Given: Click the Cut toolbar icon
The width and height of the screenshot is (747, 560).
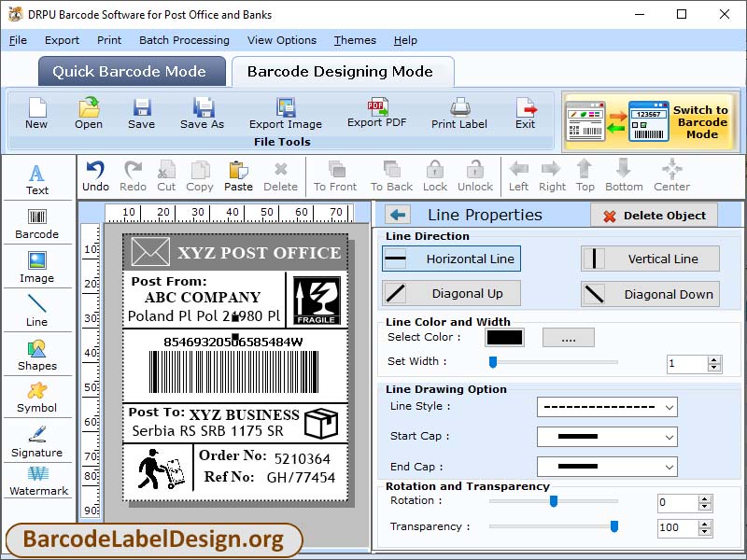Looking at the screenshot, I should (x=166, y=176).
